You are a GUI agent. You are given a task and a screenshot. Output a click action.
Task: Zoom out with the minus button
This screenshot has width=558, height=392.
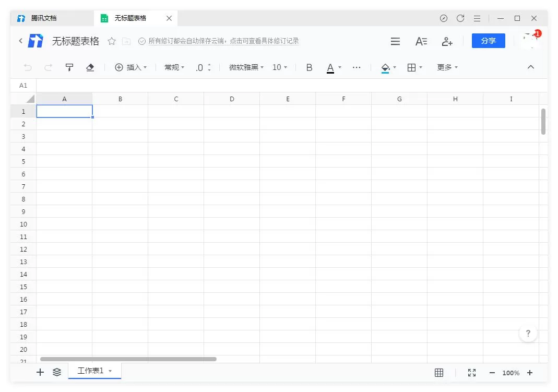point(492,373)
